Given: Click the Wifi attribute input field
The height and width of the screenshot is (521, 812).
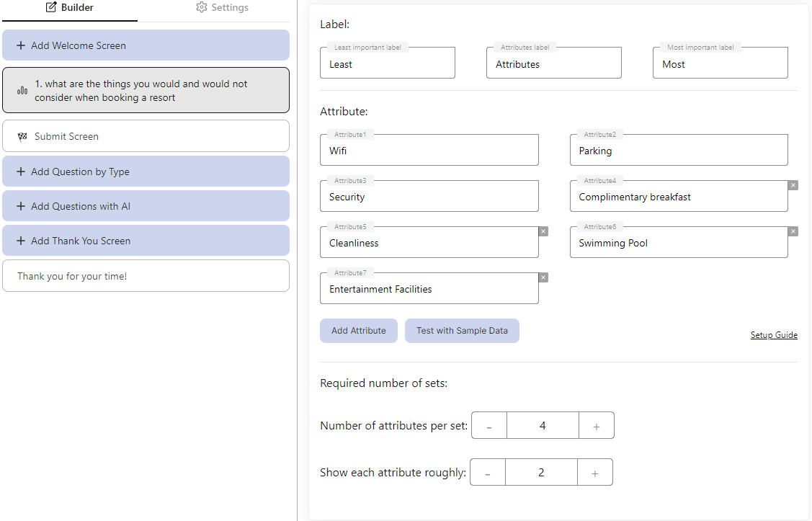Looking at the screenshot, I should pyautogui.click(x=429, y=151).
